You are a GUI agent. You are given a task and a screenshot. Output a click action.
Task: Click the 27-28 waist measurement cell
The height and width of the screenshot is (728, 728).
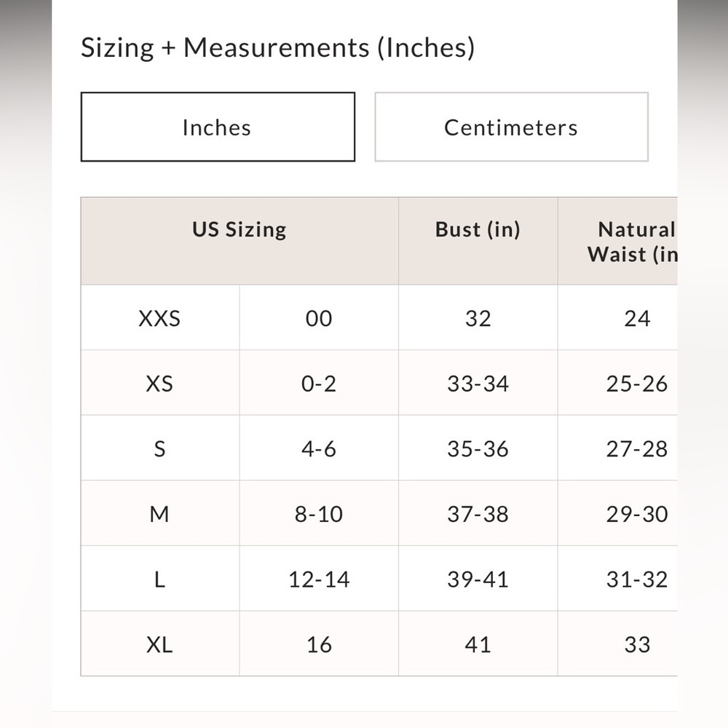click(617, 448)
